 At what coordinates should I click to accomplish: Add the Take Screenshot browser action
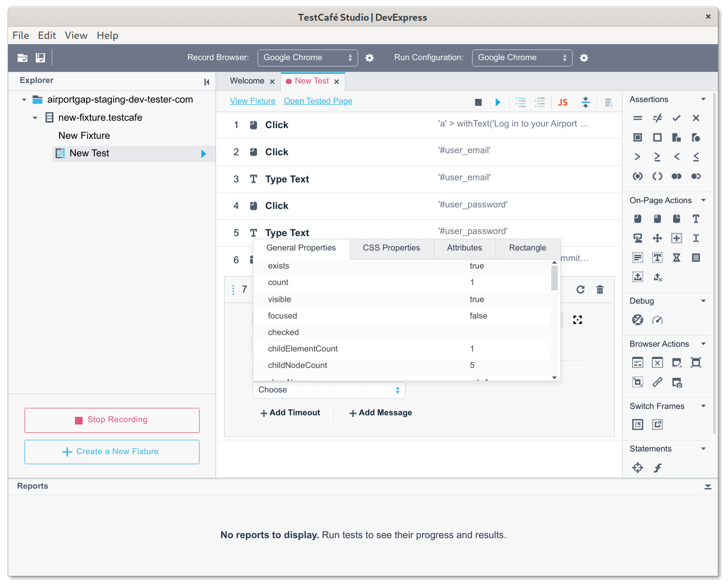point(676,382)
